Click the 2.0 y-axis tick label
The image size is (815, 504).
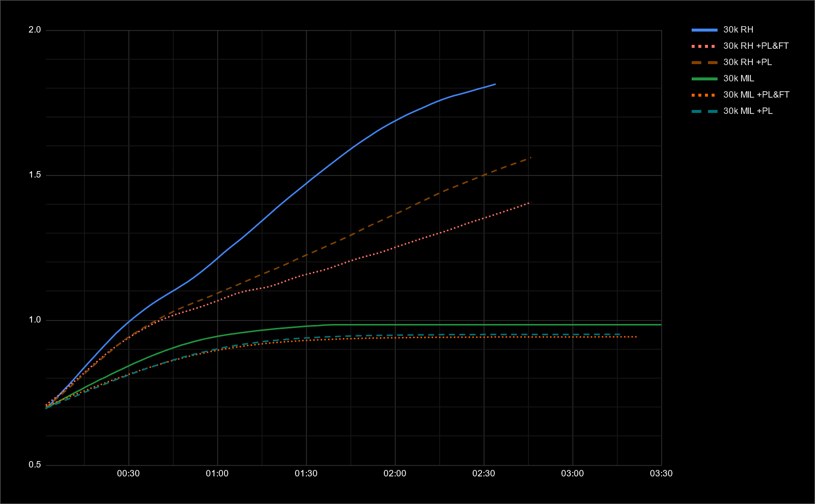pos(35,30)
